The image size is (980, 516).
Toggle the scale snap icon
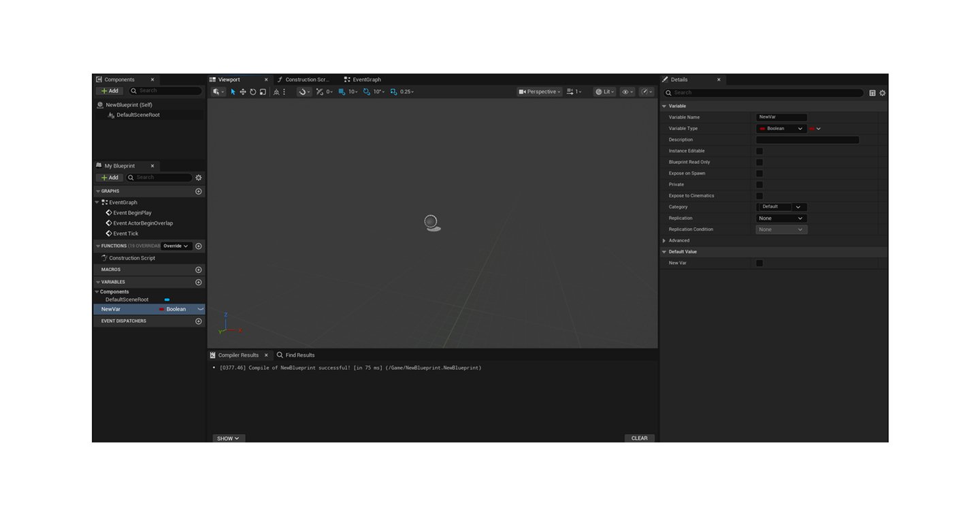393,92
